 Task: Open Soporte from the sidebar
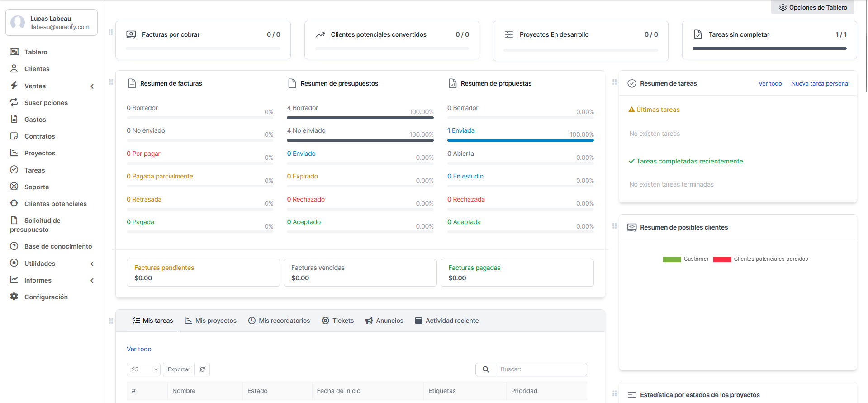[36, 187]
